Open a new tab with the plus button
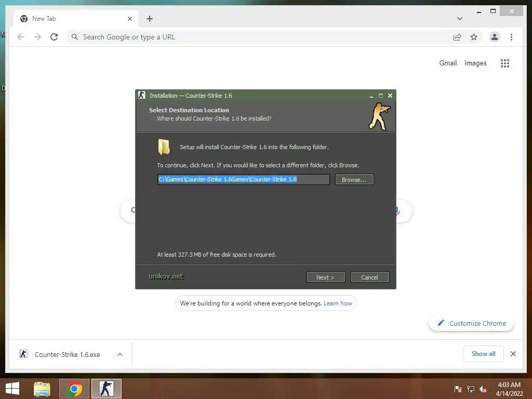 [x=150, y=19]
